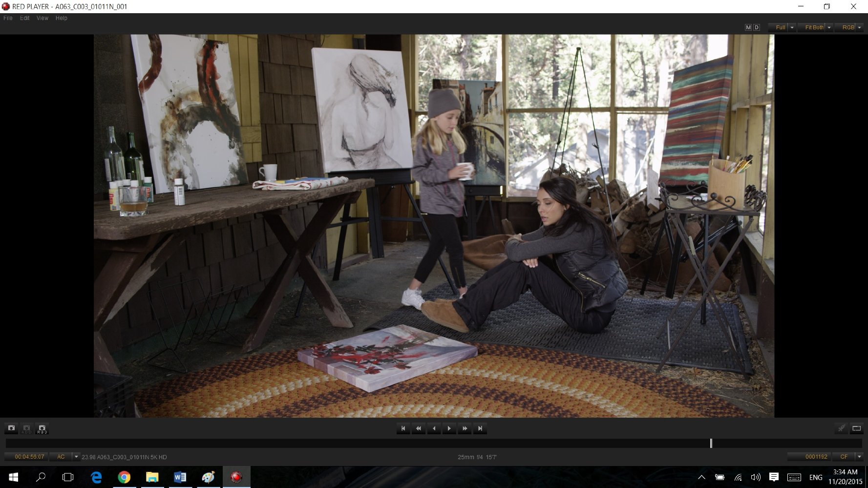868x488 pixels.
Task: Open File Explorer from the taskbar
Action: pyautogui.click(x=152, y=477)
